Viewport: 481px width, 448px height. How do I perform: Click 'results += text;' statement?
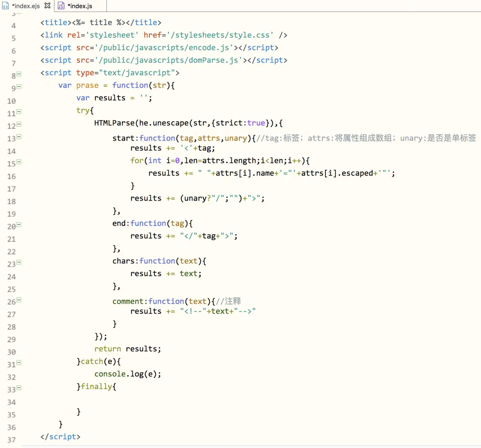pos(166,274)
